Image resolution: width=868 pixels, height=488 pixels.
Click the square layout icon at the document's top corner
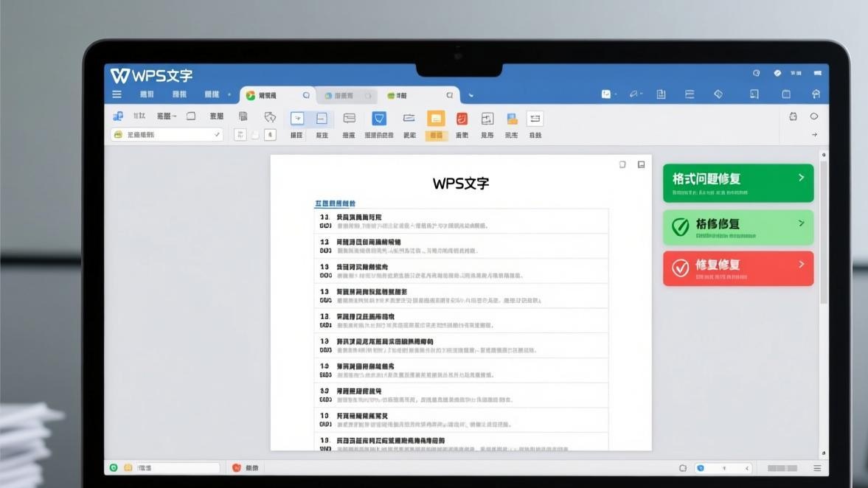641,164
